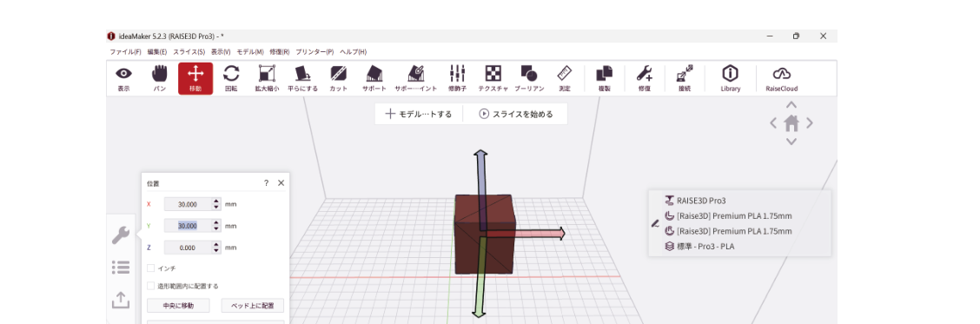Adjust Z value with its spinner arrows
980x324 pixels.
(216, 248)
